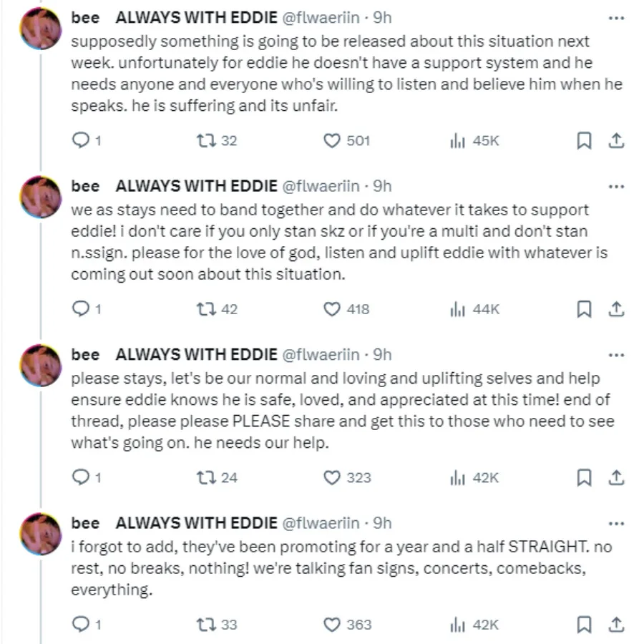Like the tweet with 418 likes

331,309
